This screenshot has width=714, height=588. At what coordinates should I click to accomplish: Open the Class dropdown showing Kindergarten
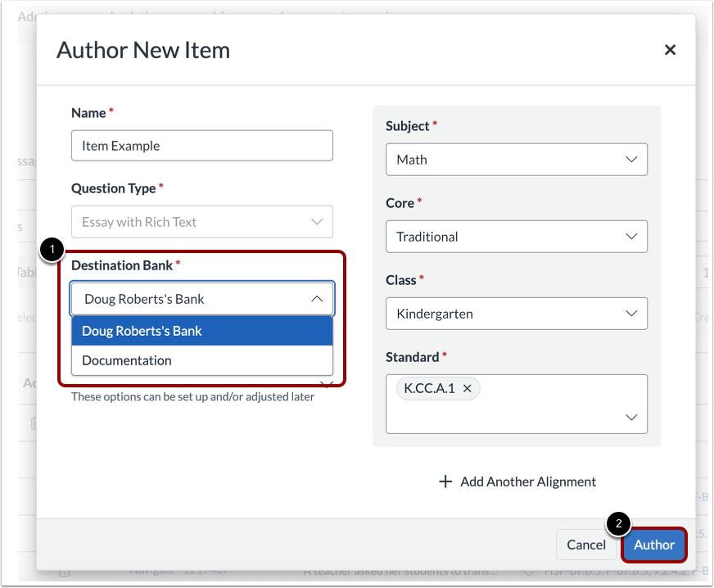point(517,314)
